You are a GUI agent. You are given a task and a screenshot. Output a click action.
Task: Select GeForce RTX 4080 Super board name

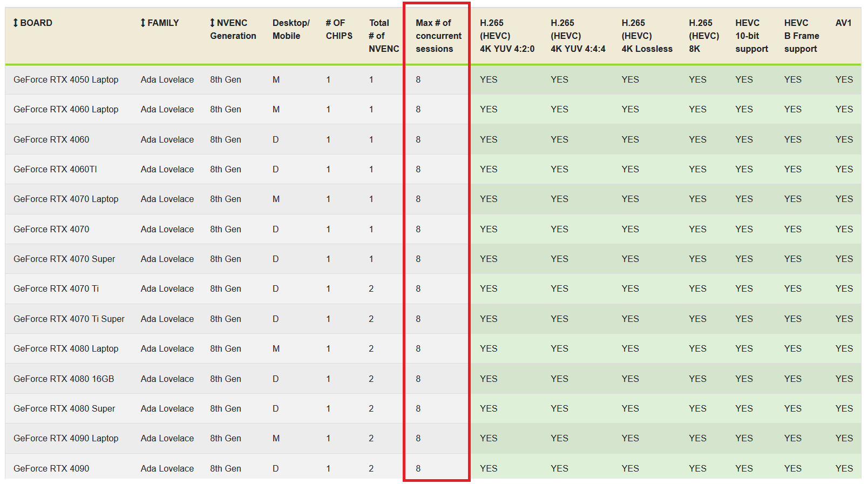[64, 408]
